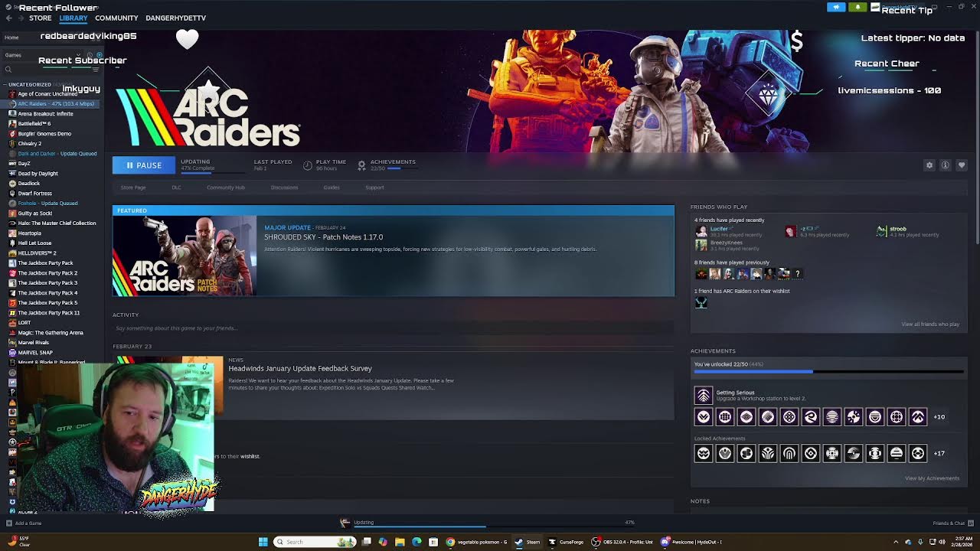Open the Getting Serious achievement icon
This screenshot has height=551, width=980.
click(x=703, y=395)
